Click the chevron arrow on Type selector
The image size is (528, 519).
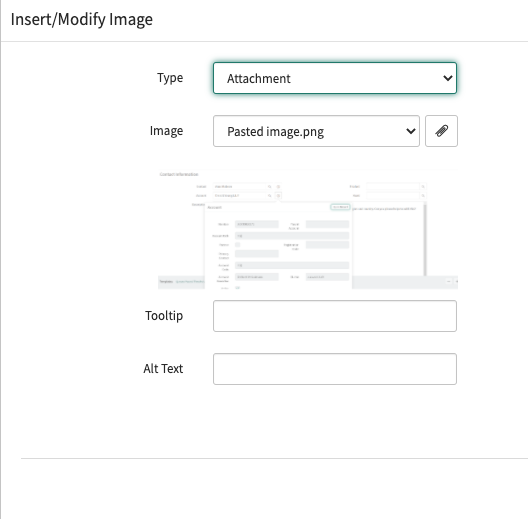448,78
